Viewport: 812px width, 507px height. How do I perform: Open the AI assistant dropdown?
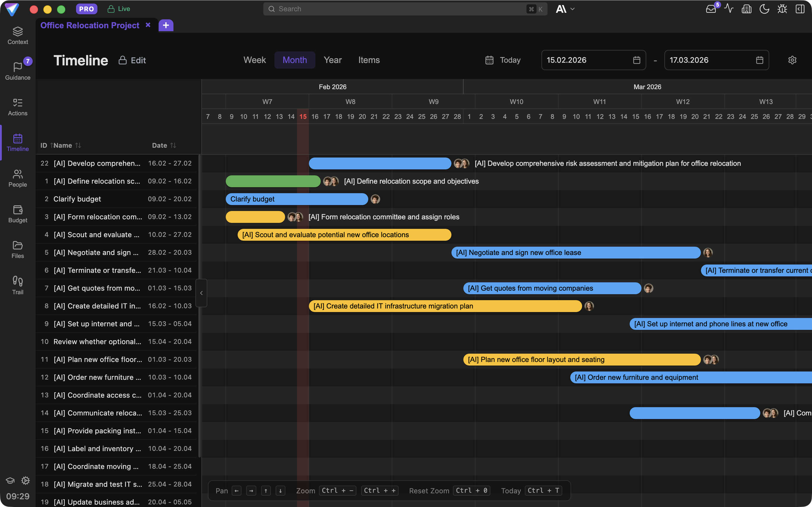coord(565,9)
